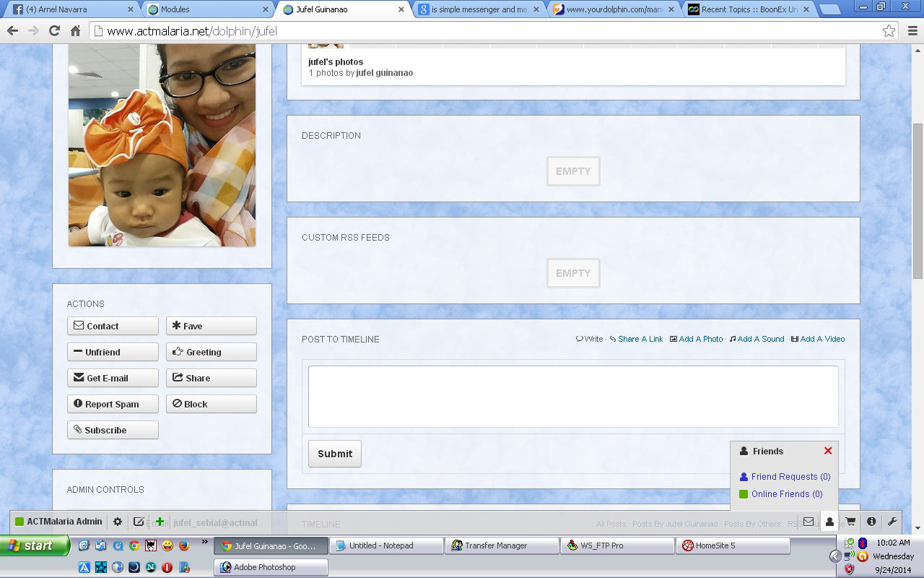Bookmark this page with the star icon
Image resolution: width=924 pixels, height=578 pixels.
889,31
